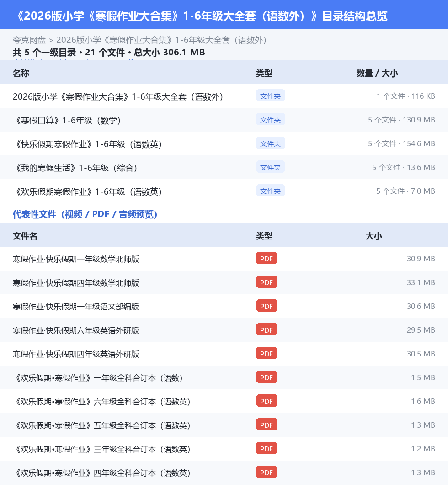The height and width of the screenshot is (499, 448).
Task: Click the size value 1 个文件 · 116 KB
Action: [406, 96]
